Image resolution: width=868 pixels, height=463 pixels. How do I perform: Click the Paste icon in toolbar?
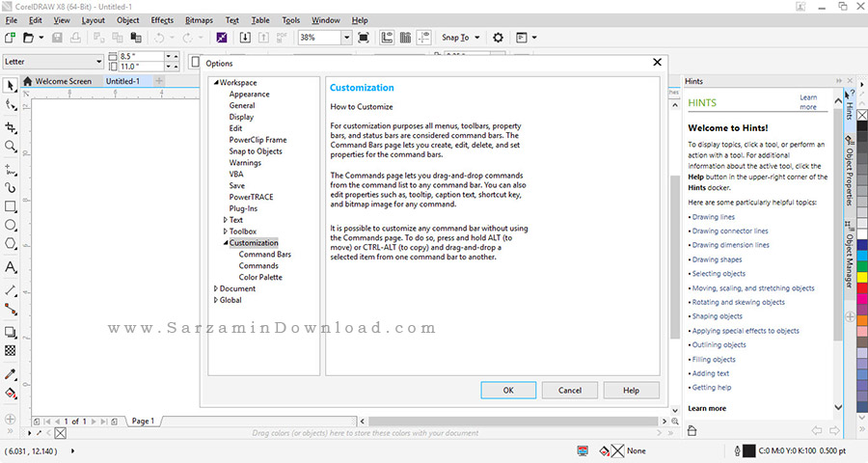pos(136,38)
